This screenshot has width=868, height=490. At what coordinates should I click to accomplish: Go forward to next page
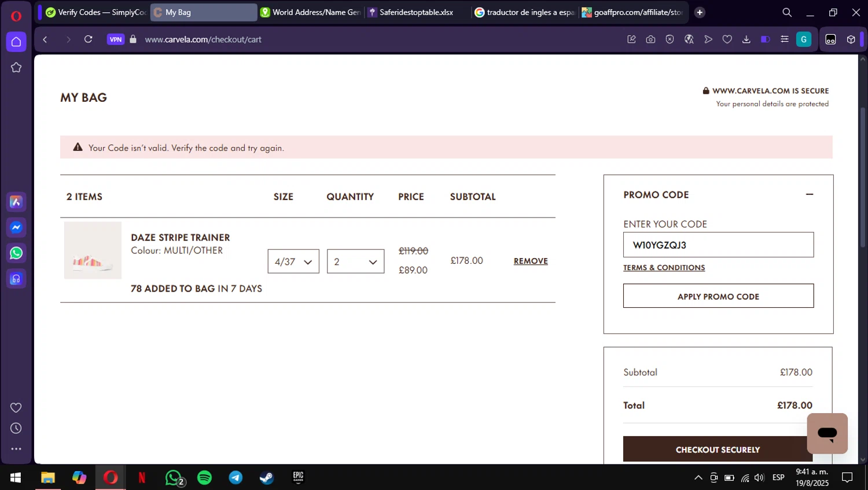[x=68, y=39]
